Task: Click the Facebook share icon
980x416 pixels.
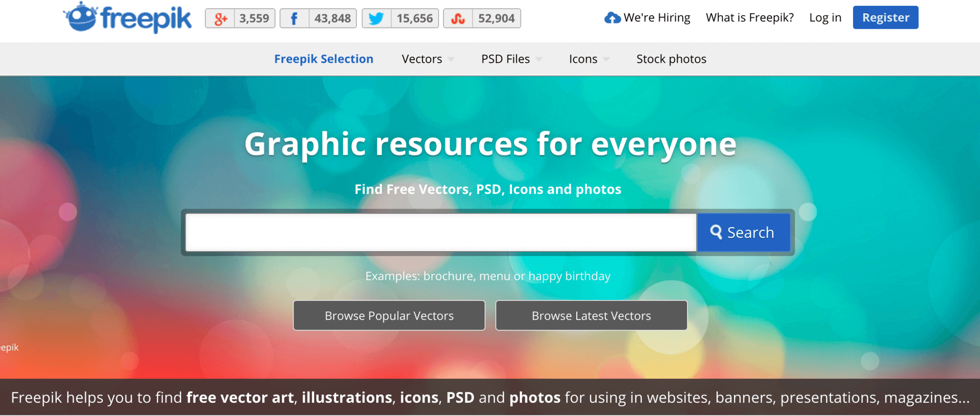Action: pos(294,19)
